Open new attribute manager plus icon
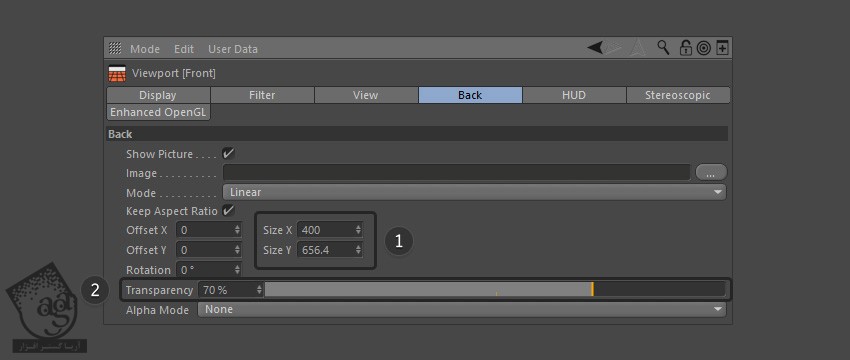850x360 pixels. point(722,48)
